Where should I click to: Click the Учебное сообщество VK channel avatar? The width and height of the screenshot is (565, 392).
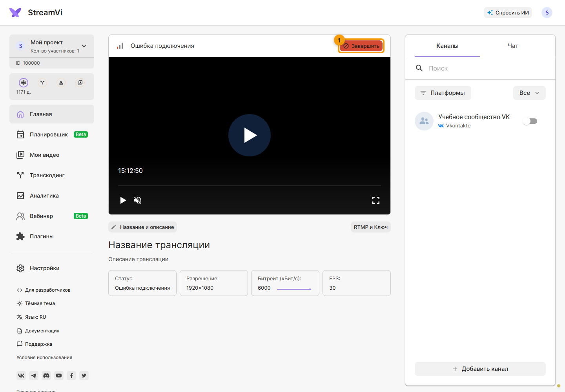[x=424, y=121]
